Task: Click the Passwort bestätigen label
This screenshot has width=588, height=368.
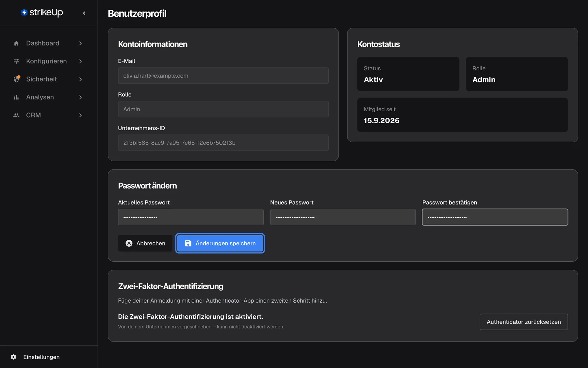Action: (x=449, y=202)
